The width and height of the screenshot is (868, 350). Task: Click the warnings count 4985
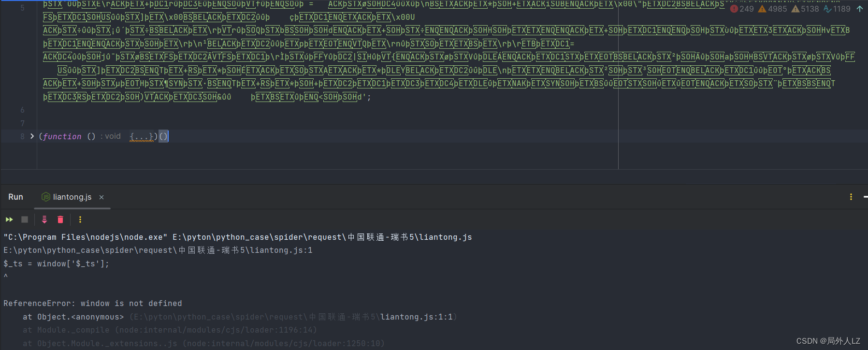772,9
